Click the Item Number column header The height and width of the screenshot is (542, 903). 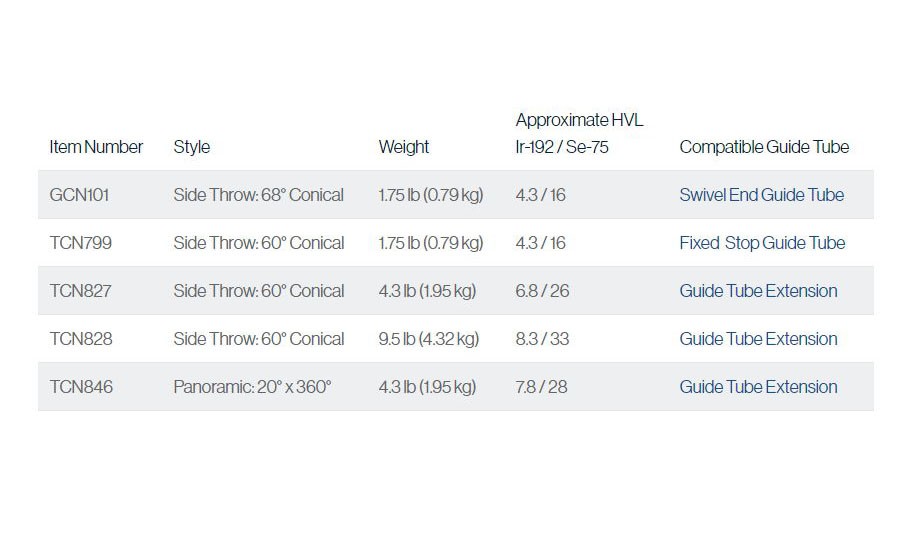pyautogui.click(x=96, y=147)
